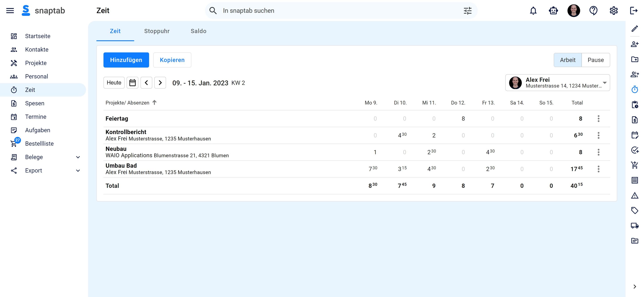Image resolution: width=644 pixels, height=297 pixels.
Task: Select the Pause toggle
Action: pyautogui.click(x=595, y=60)
